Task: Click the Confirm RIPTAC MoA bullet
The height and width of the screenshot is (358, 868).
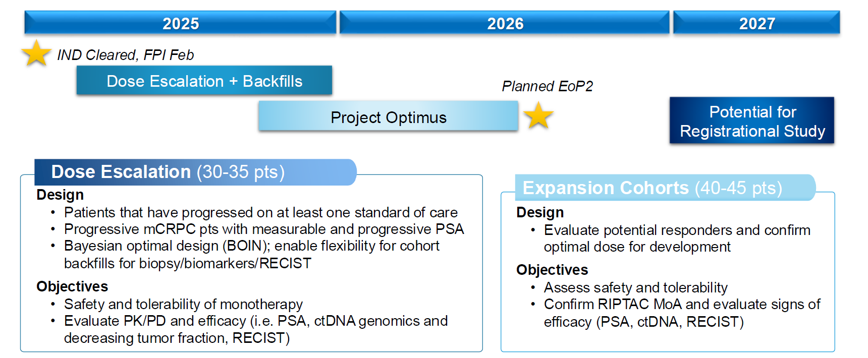Action: coord(681,313)
